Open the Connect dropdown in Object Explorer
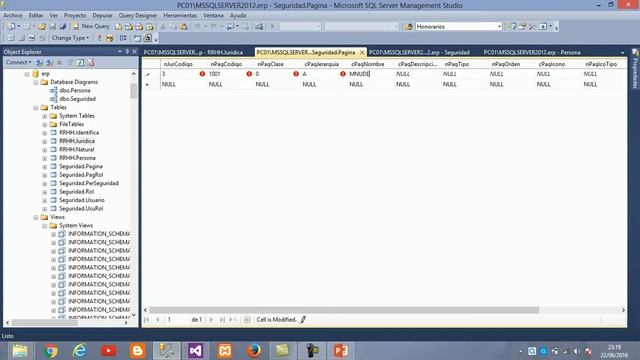This screenshot has height=360, width=640. coord(18,62)
